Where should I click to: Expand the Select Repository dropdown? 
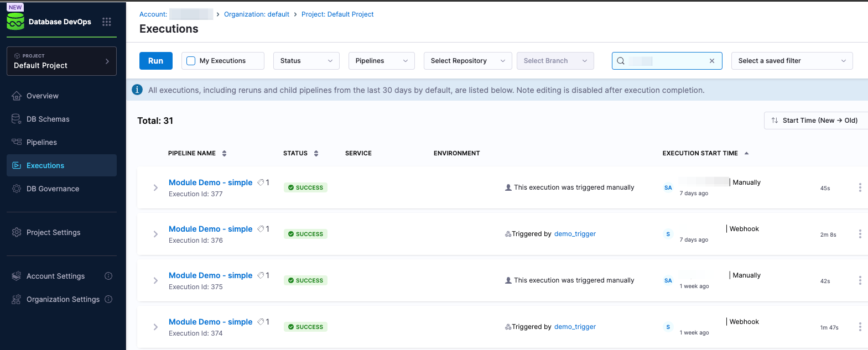click(x=467, y=61)
